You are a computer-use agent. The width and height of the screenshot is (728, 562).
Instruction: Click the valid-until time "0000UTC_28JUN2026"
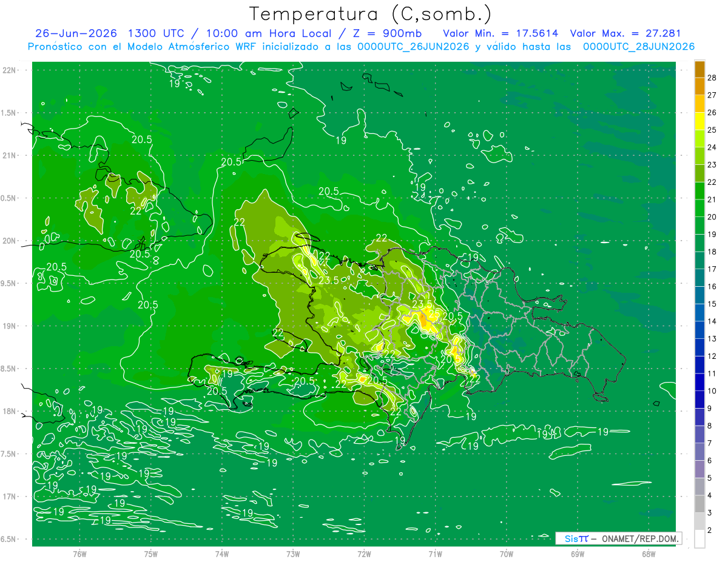coord(639,47)
